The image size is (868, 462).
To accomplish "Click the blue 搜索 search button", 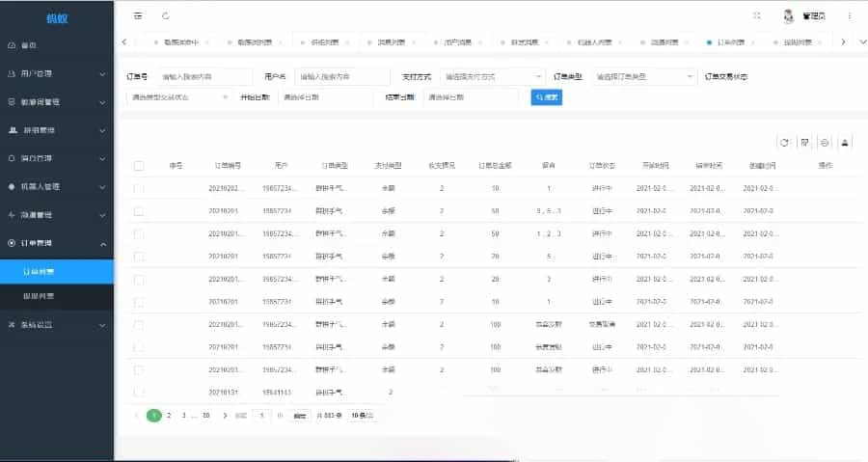I will (x=546, y=97).
